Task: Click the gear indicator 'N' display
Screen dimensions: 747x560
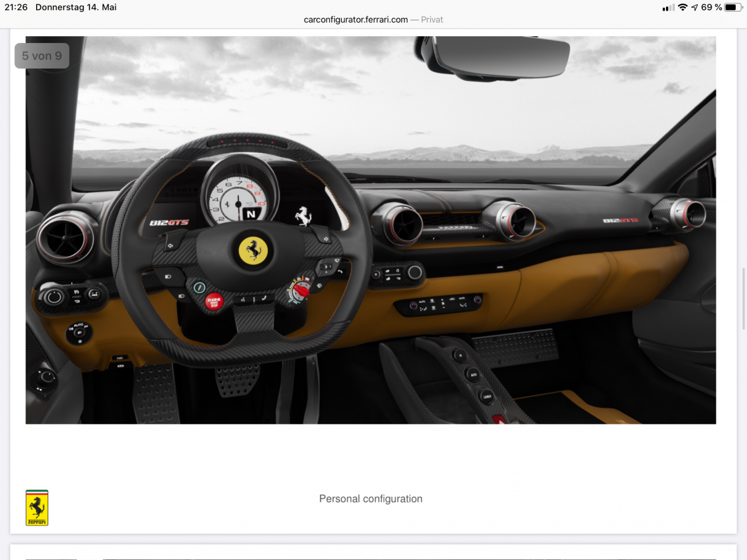Action: click(x=251, y=214)
